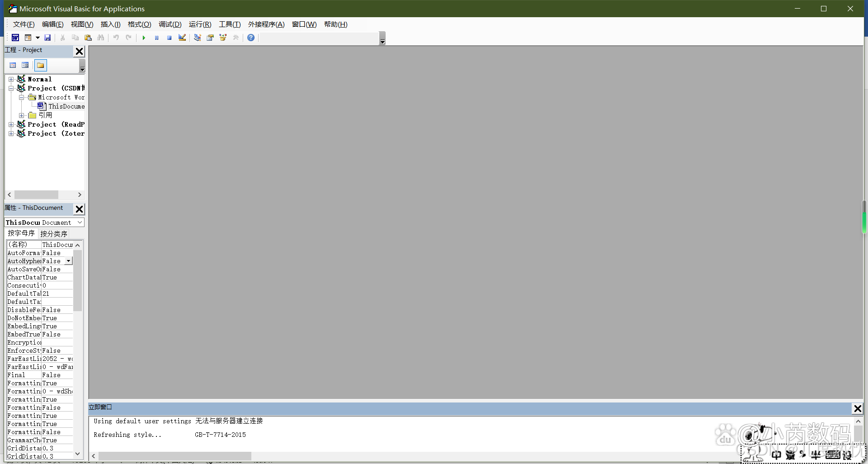
Task: Click the Copy icon
Action: click(x=75, y=38)
